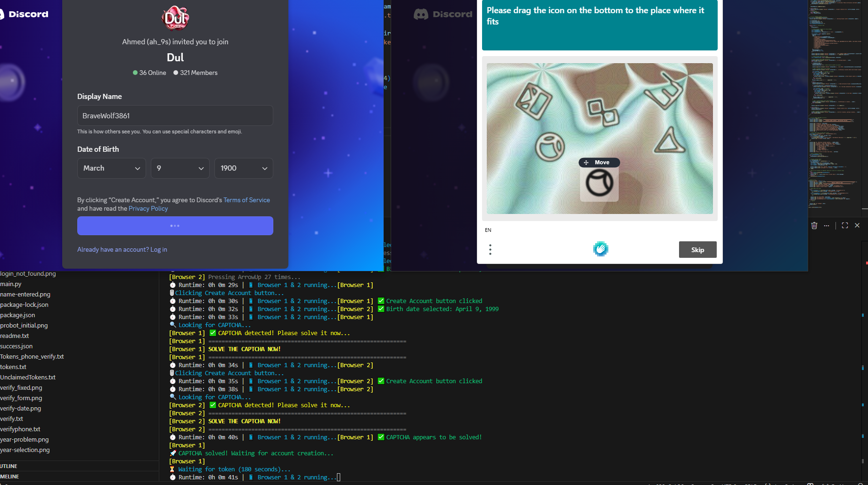Image resolution: width=868 pixels, height=485 pixels.
Task: Click the triangle outline shape in captcha image
Action: click(x=669, y=141)
